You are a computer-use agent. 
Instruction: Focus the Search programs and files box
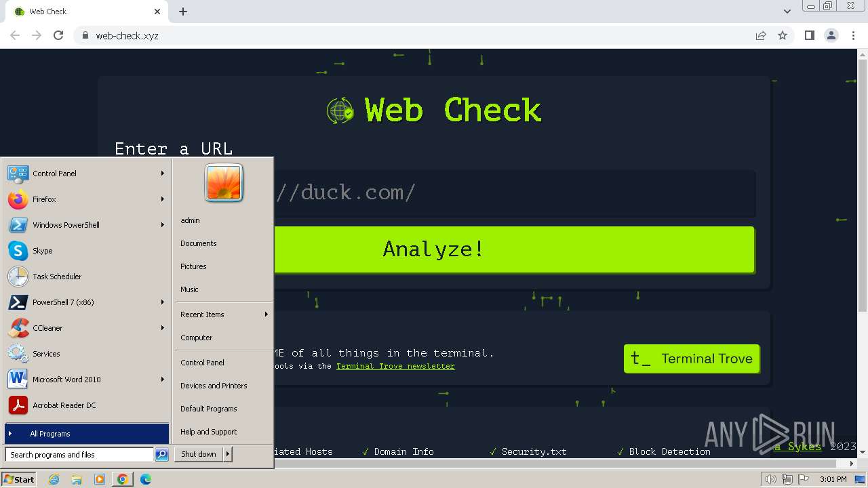(x=80, y=455)
